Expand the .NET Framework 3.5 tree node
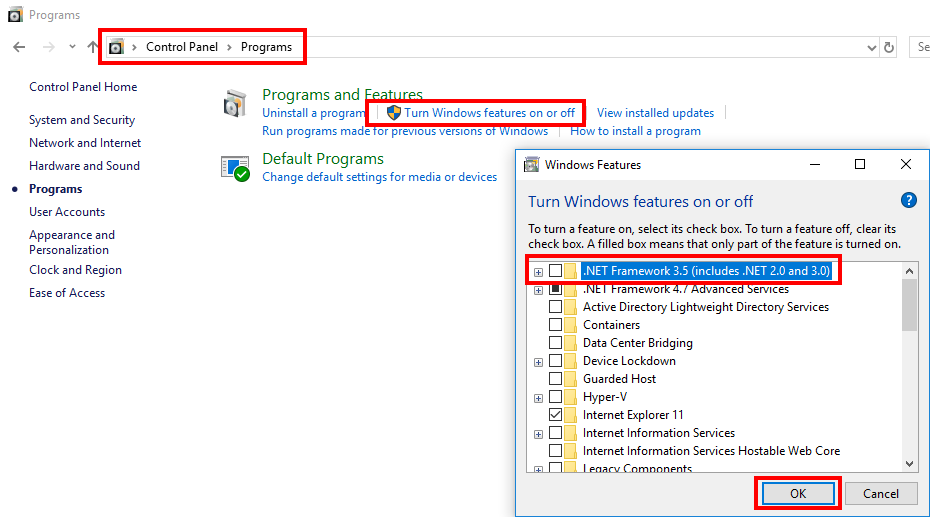This screenshot has height=517, width=930. 538,272
